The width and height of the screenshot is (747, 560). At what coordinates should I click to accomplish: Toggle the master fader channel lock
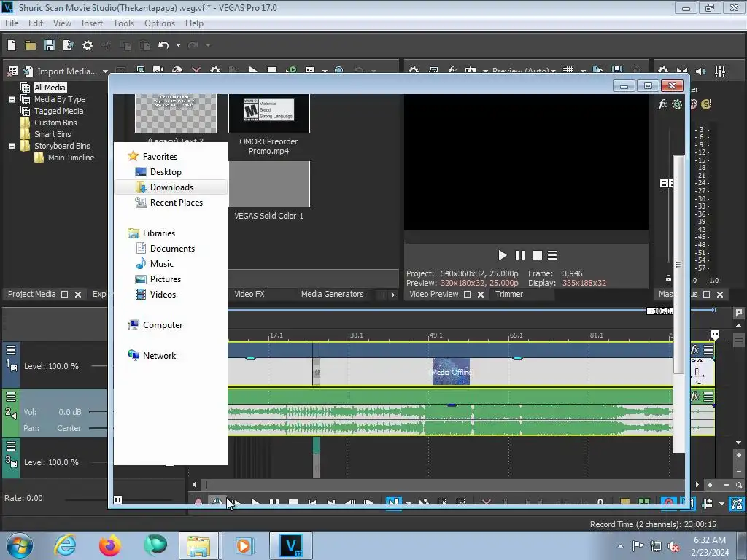(668, 278)
